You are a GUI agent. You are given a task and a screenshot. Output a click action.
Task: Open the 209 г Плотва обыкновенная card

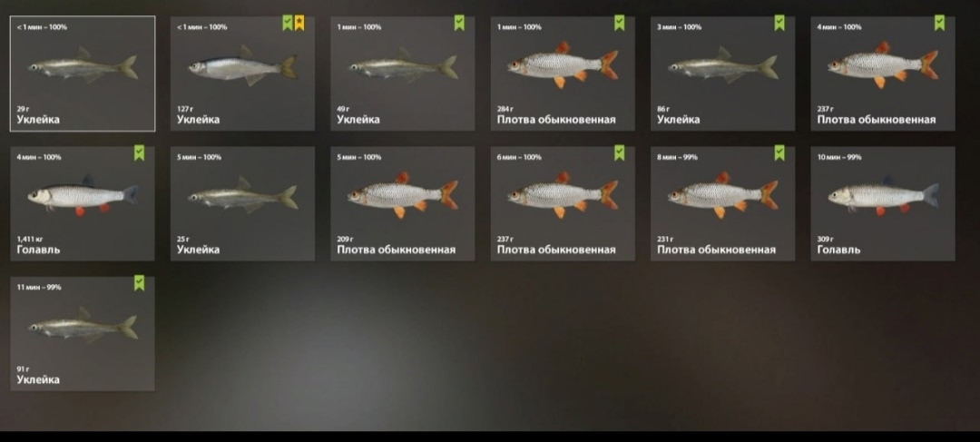403,204
